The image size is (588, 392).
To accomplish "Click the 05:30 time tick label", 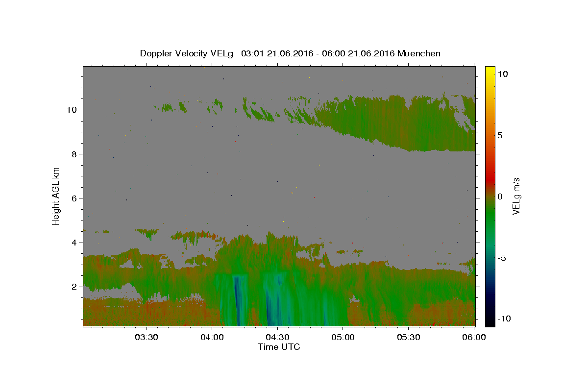I will coord(409,338).
